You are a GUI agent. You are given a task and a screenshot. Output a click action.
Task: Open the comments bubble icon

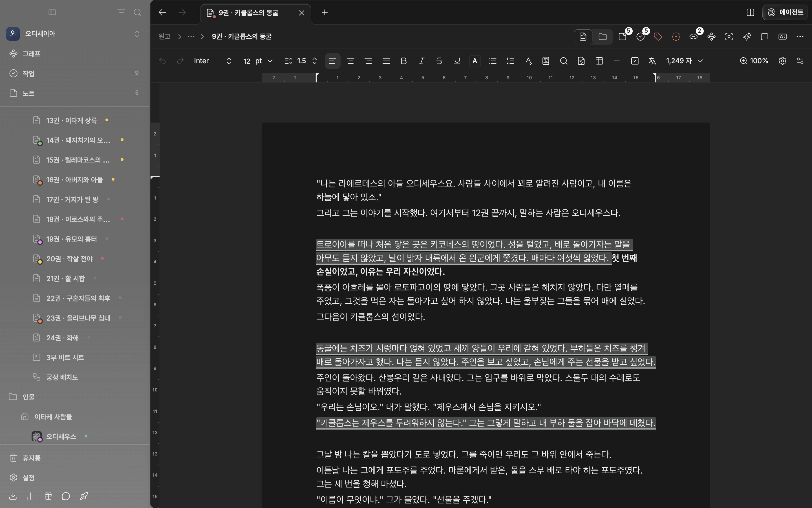coord(764,37)
